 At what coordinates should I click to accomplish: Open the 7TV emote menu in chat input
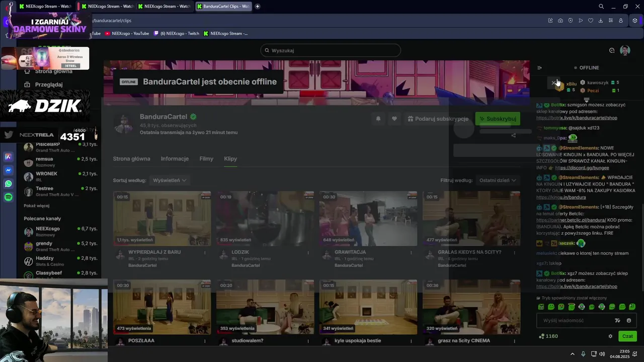pos(618,321)
